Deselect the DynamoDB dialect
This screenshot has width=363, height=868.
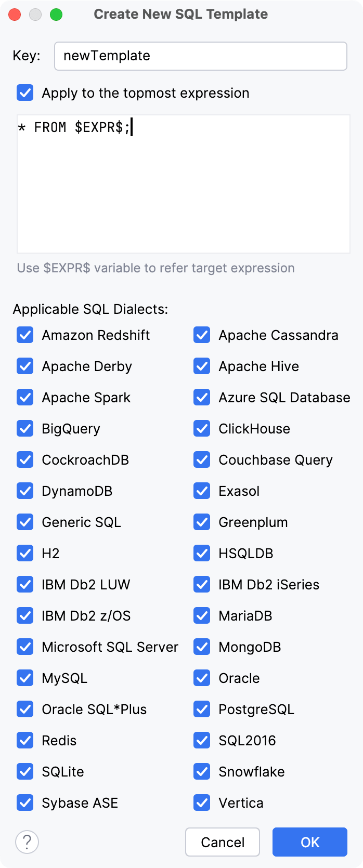click(x=24, y=491)
